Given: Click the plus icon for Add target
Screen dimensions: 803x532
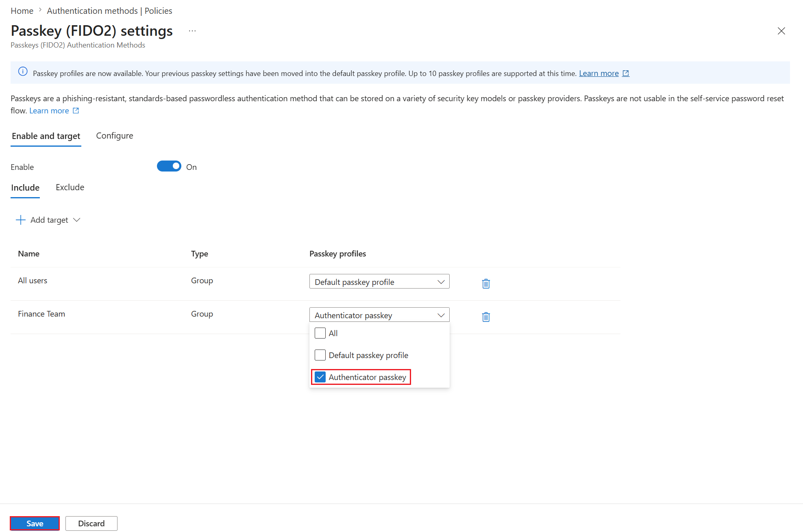Looking at the screenshot, I should [x=20, y=220].
